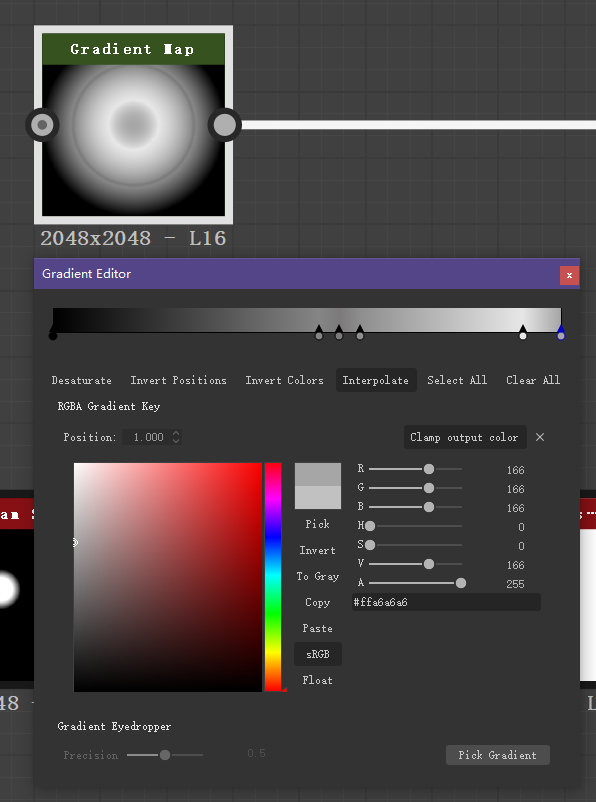
Task: Toggle the sRGB color mode
Action: coord(318,654)
